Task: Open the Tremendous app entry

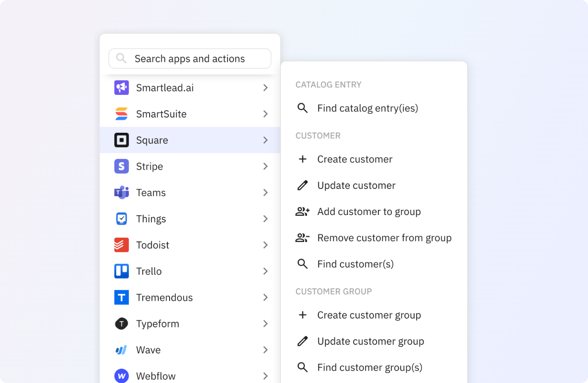Action: 190,297
